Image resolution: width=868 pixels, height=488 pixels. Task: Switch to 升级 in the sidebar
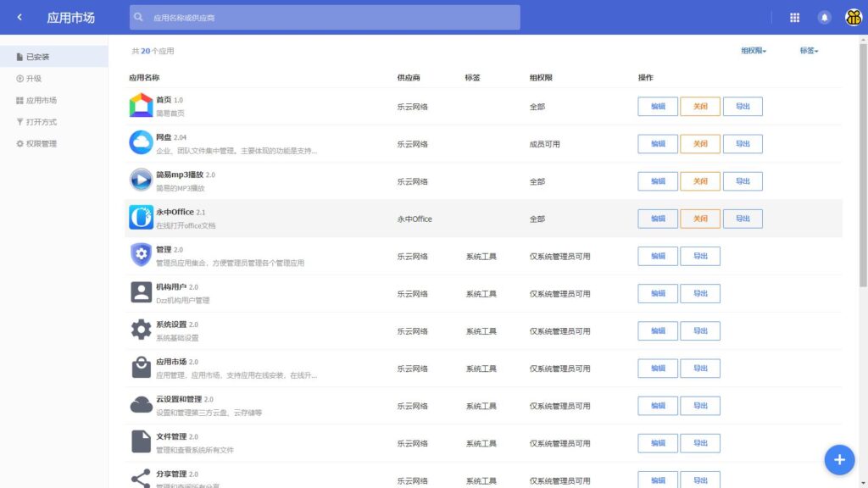click(x=34, y=79)
